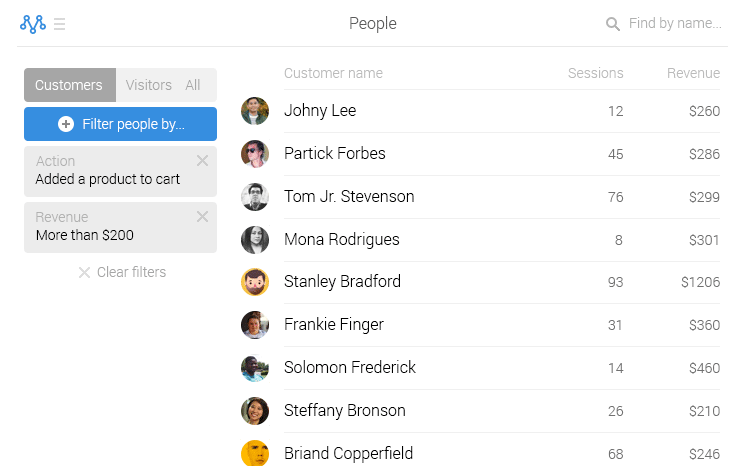Image resolution: width=744 pixels, height=466 pixels.
Task: Clear all filters
Action: pos(122,272)
